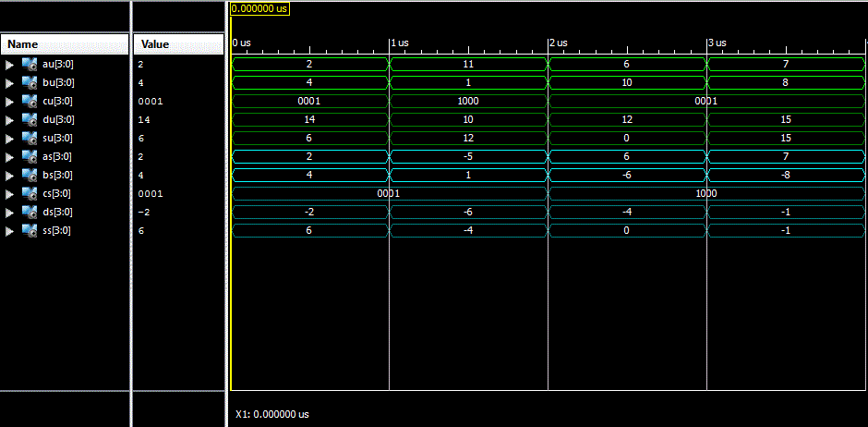The width and height of the screenshot is (868, 427).
Task: Click the bus icon for bu[3:0]
Action: coord(29,83)
